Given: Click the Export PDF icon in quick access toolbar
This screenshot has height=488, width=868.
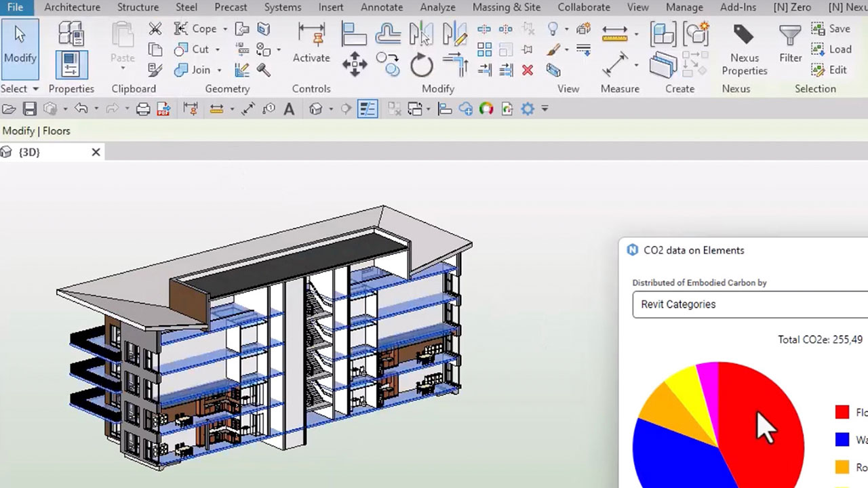Looking at the screenshot, I should pos(163,109).
